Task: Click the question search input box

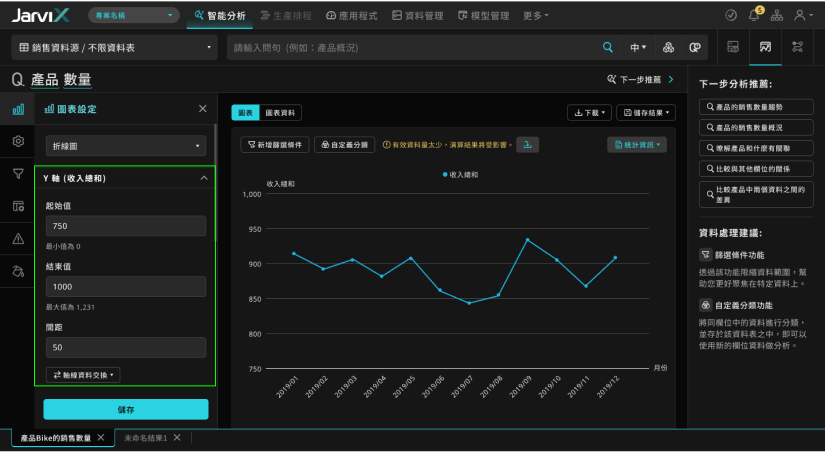Action: coord(415,47)
